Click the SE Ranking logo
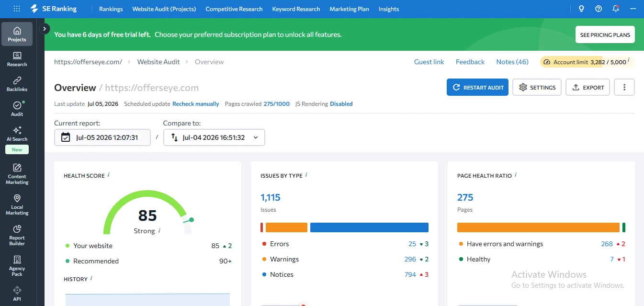644x306 pixels. [x=53, y=9]
